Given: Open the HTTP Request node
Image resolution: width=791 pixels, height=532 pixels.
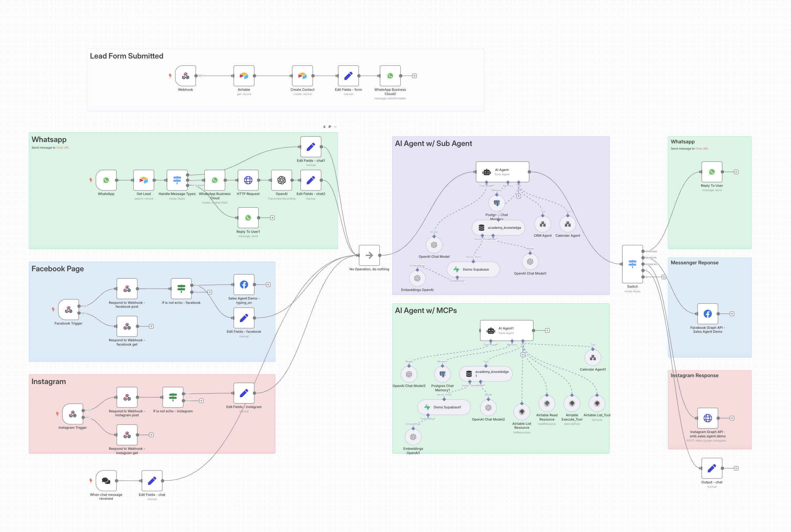Looking at the screenshot, I should click(x=248, y=180).
